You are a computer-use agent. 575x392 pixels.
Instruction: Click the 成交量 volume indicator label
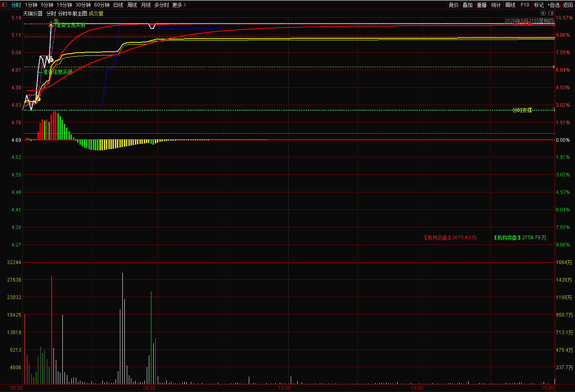click(96, 13)
